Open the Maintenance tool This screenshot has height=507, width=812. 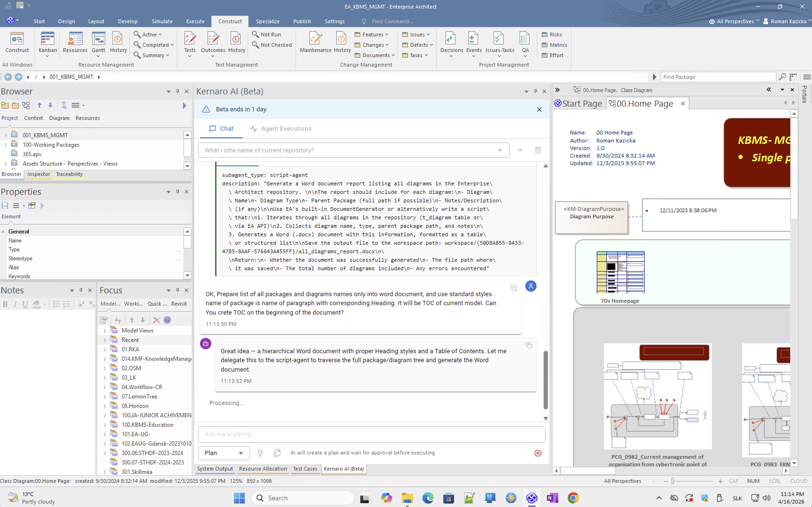coord(315,43)
